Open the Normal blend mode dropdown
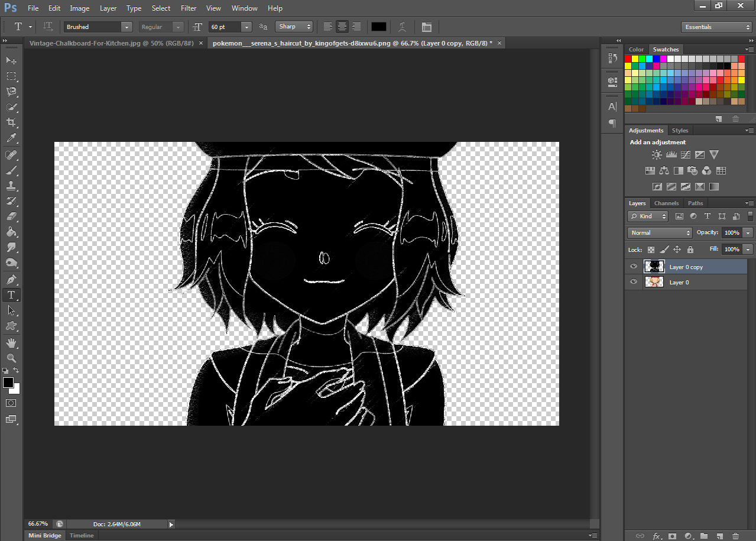 pyautogui.click(x=660, y=233)
